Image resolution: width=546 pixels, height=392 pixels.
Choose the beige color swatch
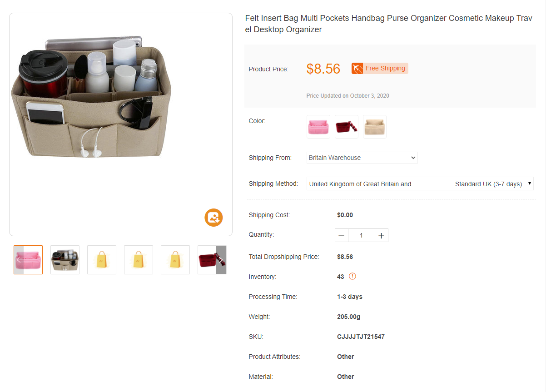[x=375, y=127]
